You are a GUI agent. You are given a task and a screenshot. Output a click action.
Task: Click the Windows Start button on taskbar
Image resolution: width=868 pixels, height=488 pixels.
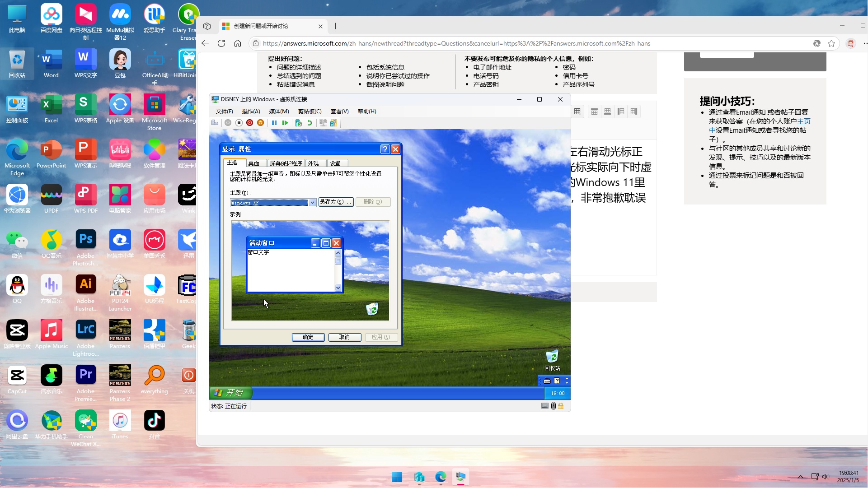[397, 477]
